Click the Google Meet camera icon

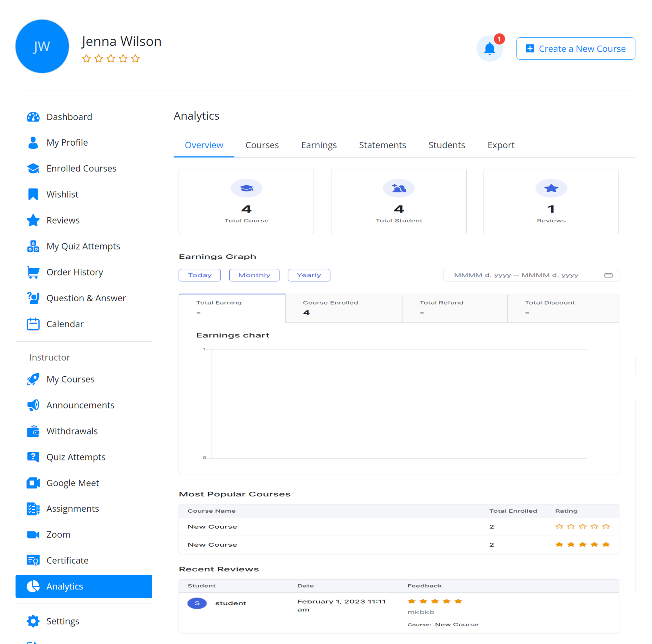pos(33,483)
